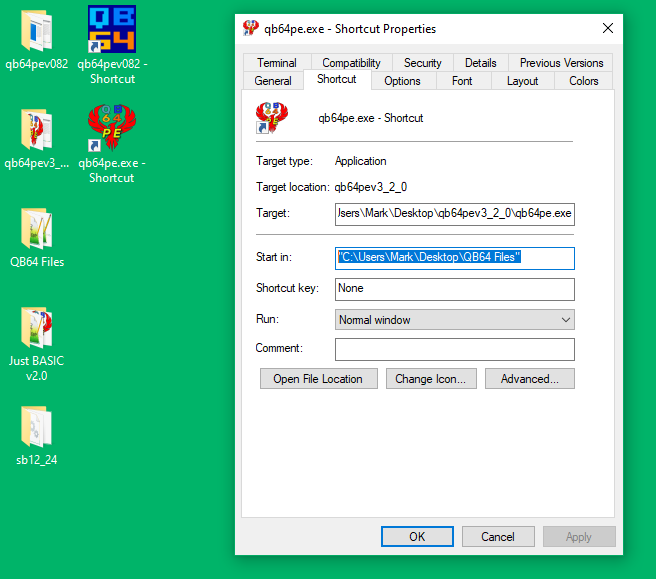This screenshot has width=656, height=579.
Task: Switch to the Previous Versions tab
Action: pyautogui.click(x=561, y=63)
